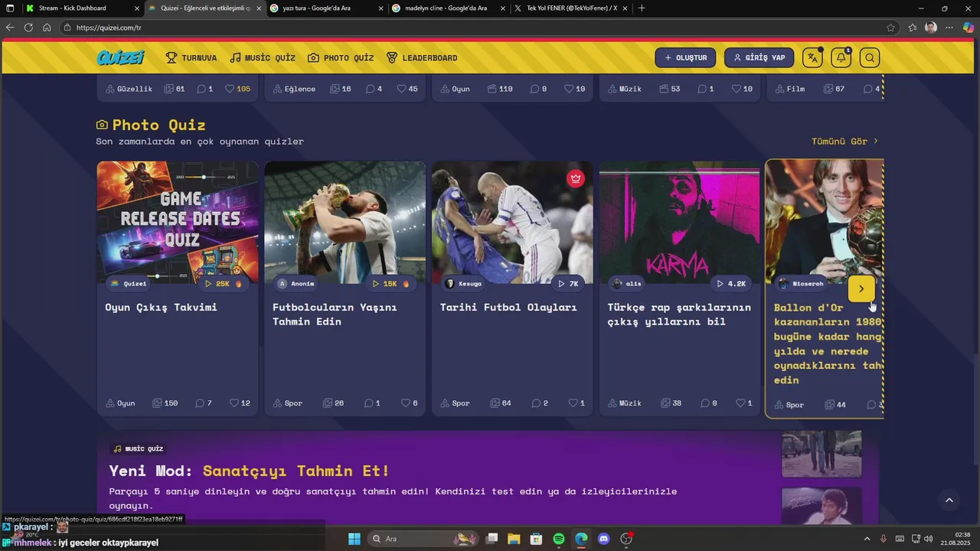Click the Tarihi Futbol Olayları title
Viewport: 980px width, 551px height.
(508, 307)
